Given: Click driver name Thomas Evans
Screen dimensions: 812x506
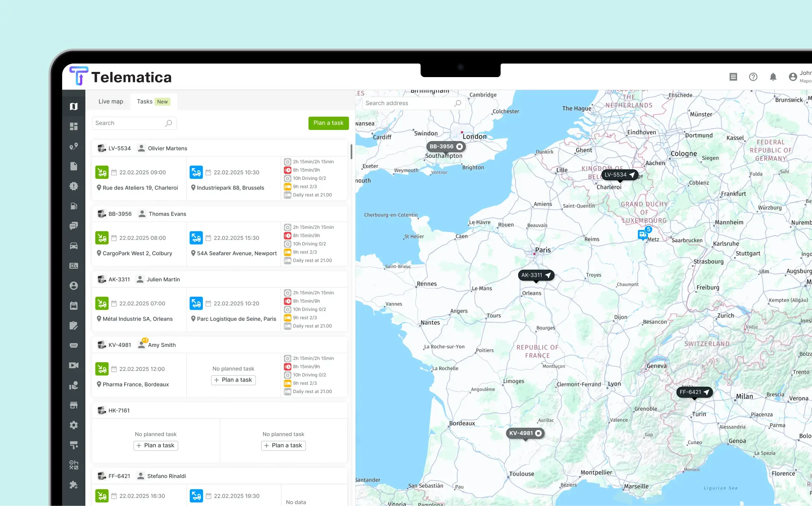Looking at the screenshot, I should (167, 214).
